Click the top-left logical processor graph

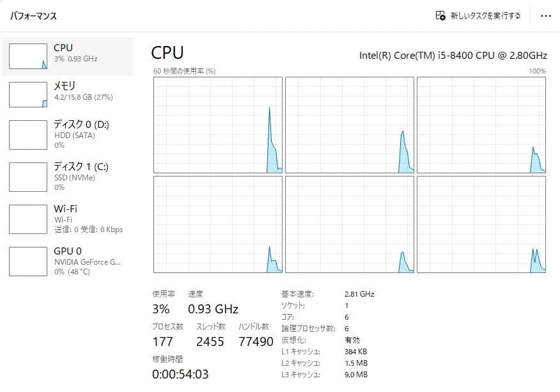pos(217,124)
